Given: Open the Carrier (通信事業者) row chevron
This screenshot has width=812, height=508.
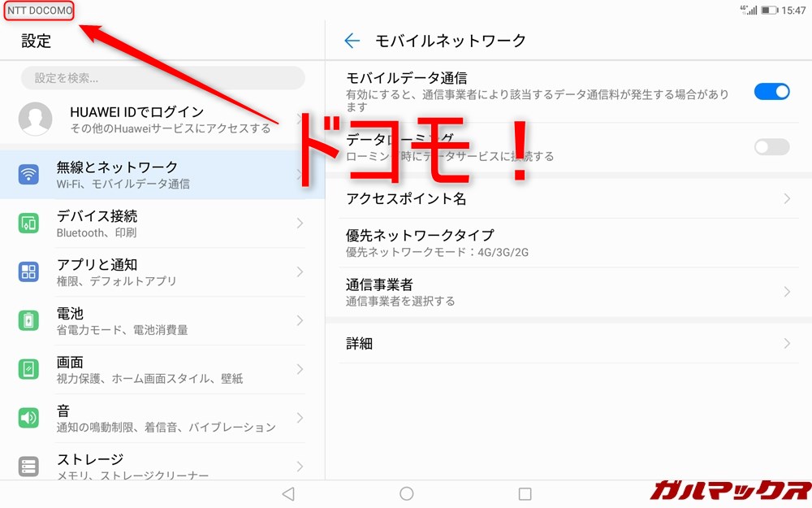Looking at the screenshot, I should pyautogui.click(x=787, y=292).
